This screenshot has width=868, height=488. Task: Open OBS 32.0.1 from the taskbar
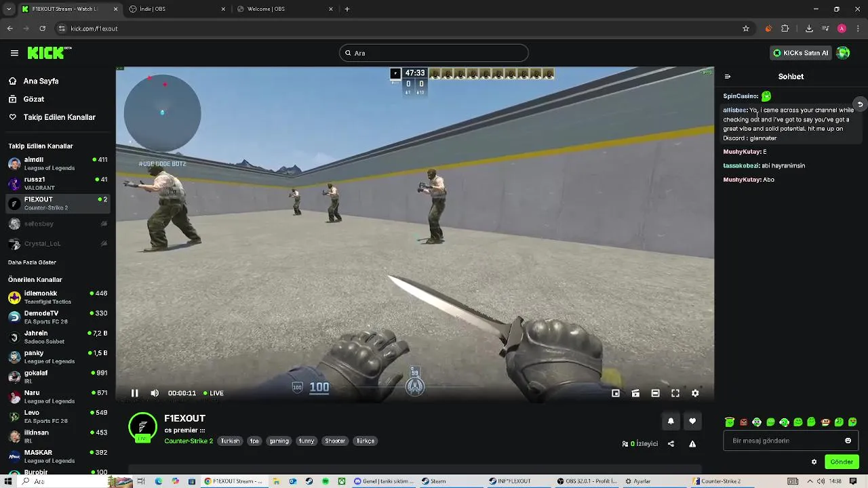coord(587,481)
